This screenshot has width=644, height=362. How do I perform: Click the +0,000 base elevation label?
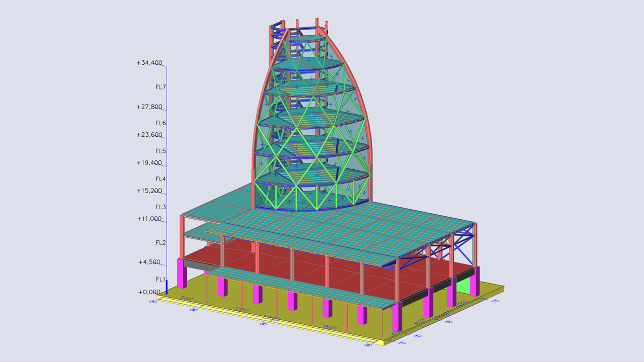(149, 292)
